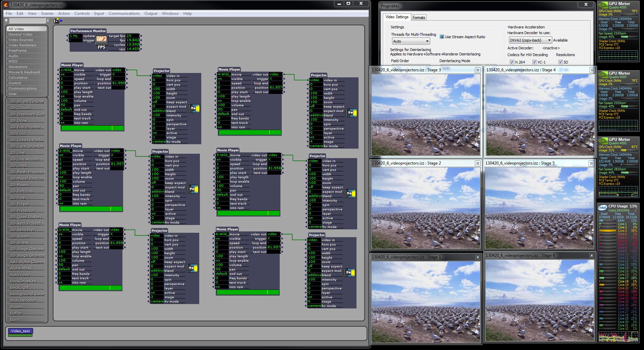Click the NVIDIA logo of the top GPU Meter
This screenshot has height=350, width=644.
pyautogui.click(x=603, y=5)
